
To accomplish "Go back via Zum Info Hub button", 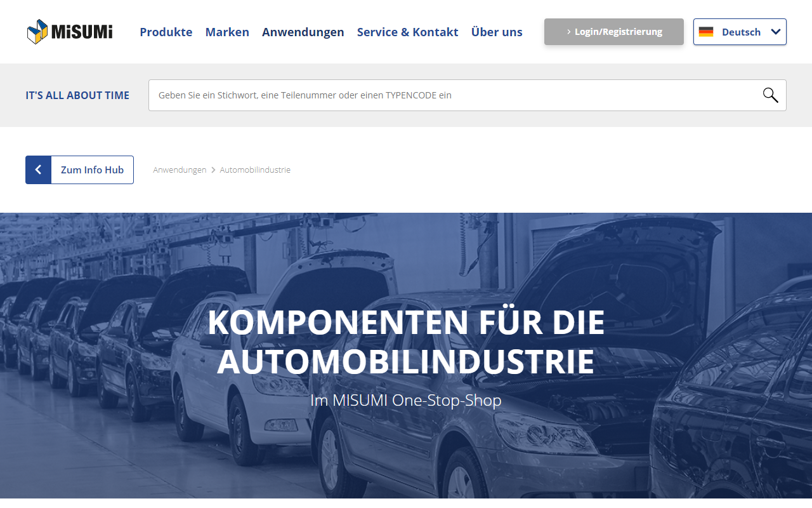I will (79, 170).
